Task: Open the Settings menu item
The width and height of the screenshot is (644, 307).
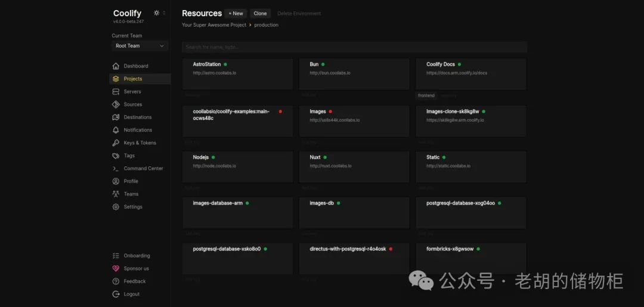Action: coord(140,207)
